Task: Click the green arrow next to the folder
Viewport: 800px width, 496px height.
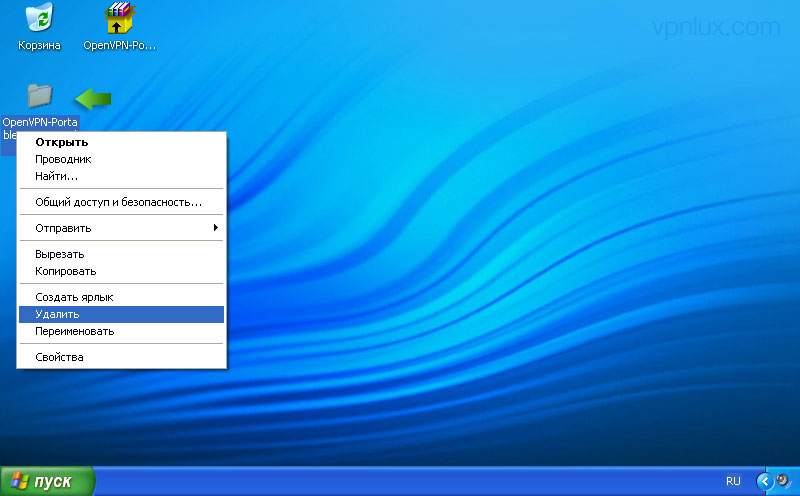Action: click(x=94, y=98)
